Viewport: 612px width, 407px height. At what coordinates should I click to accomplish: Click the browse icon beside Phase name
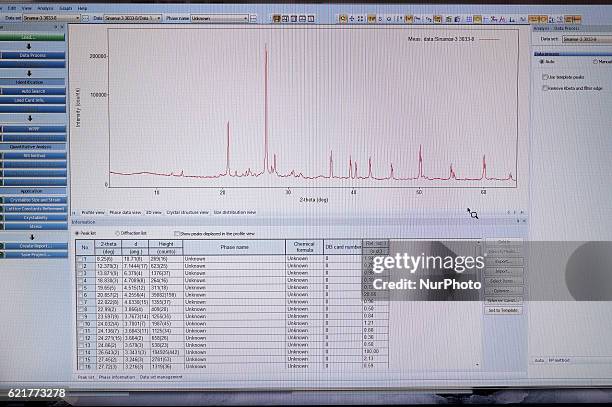(253, 18)
